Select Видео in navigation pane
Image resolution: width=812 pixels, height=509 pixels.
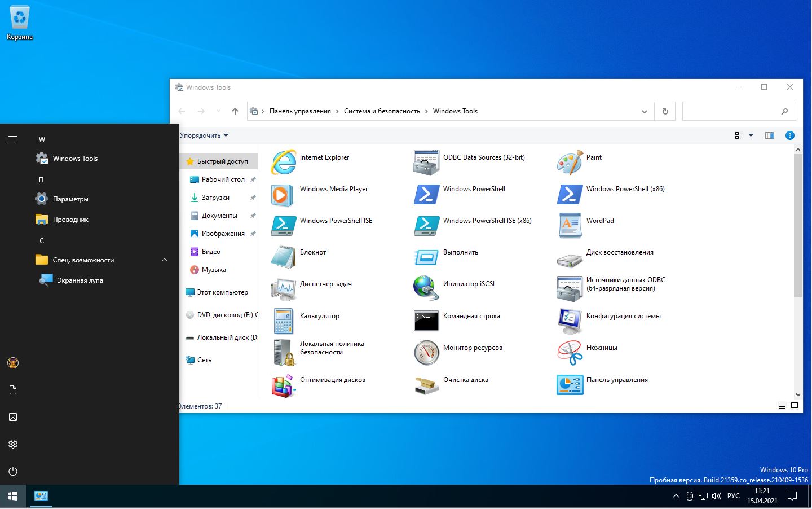pyautogui.click(x=211, y=252)
